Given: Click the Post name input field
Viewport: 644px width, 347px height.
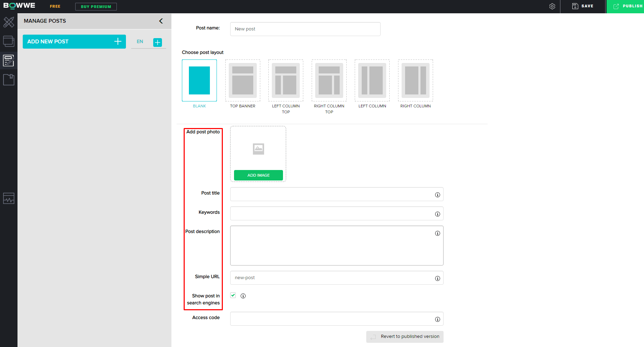Looking at the screenshot, I should [x=305, y=29].
